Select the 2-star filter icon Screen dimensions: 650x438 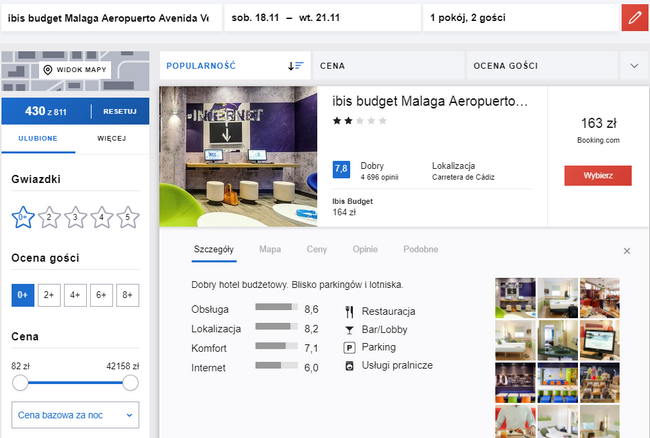[49, 216]
